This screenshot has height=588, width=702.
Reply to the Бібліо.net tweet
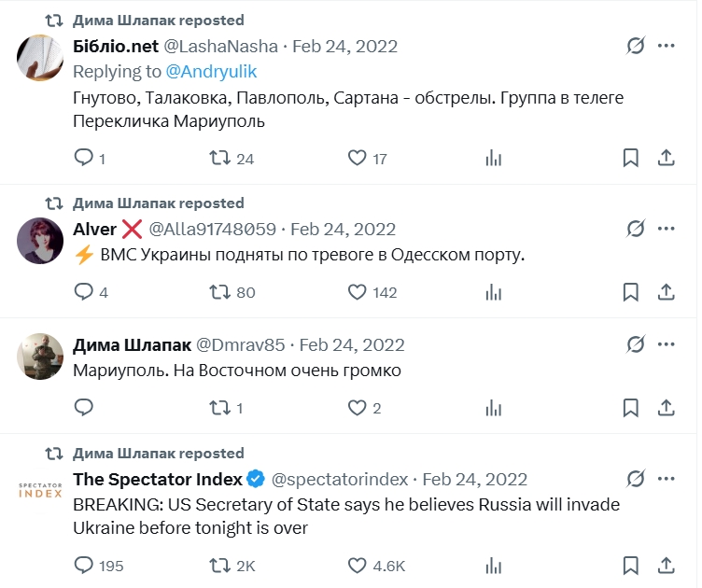tap(84, 158)
